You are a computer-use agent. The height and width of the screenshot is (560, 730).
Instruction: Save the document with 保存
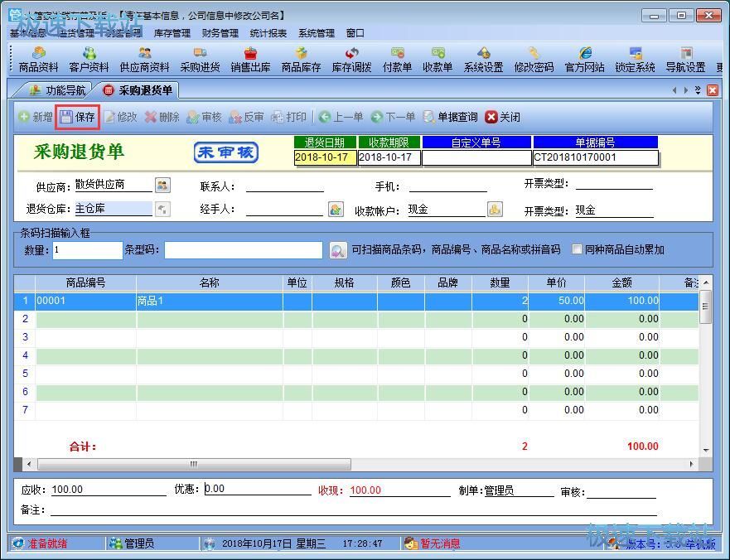78,117
